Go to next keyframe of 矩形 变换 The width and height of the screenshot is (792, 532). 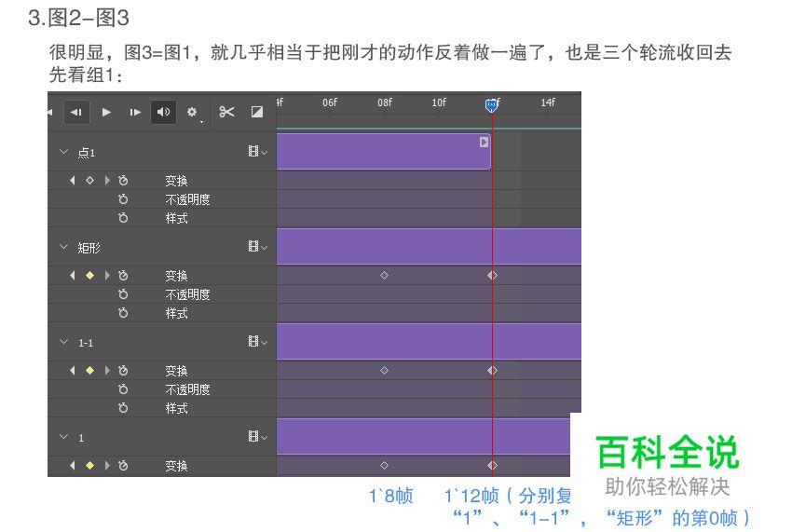(x=107, y=276)
